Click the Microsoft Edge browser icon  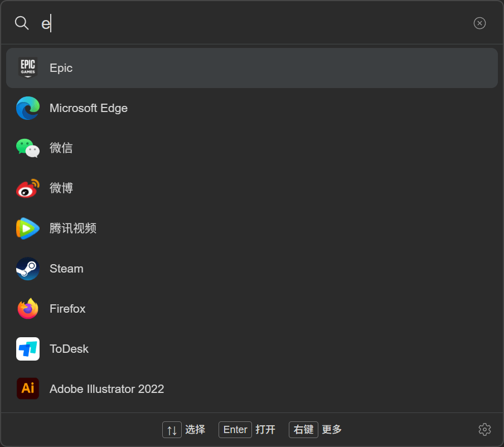pos(28,108)
